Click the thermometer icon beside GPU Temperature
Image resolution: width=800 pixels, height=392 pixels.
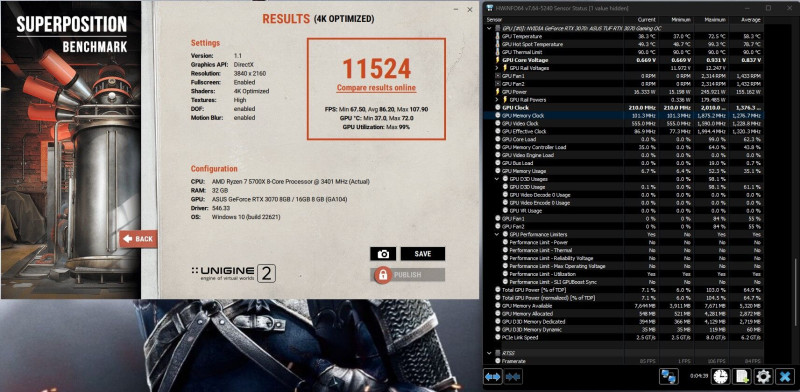pyautogui.click(x=497, y=36)
